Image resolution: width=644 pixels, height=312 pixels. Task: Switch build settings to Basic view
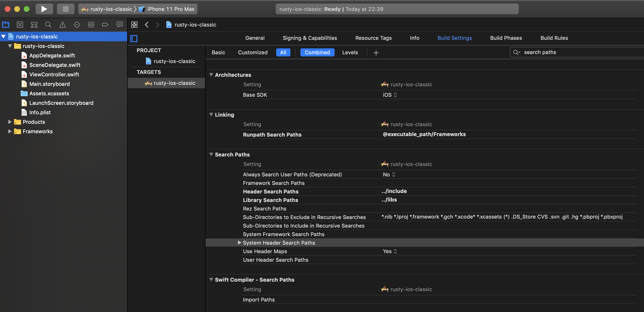point(218,52)
